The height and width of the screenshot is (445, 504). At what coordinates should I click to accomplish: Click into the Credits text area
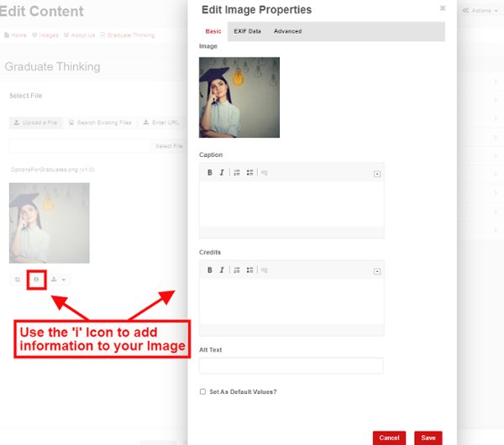tap(291, 301)
